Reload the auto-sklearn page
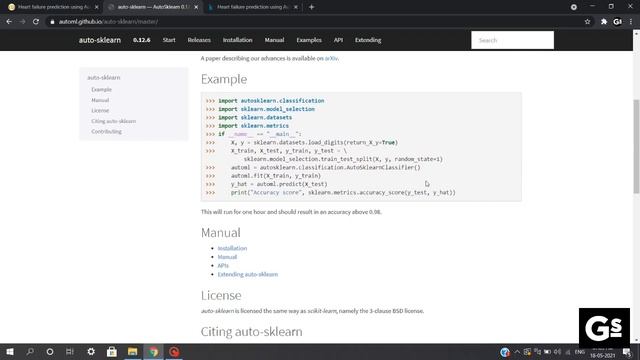The image size is (640, 360). [36, 22]
